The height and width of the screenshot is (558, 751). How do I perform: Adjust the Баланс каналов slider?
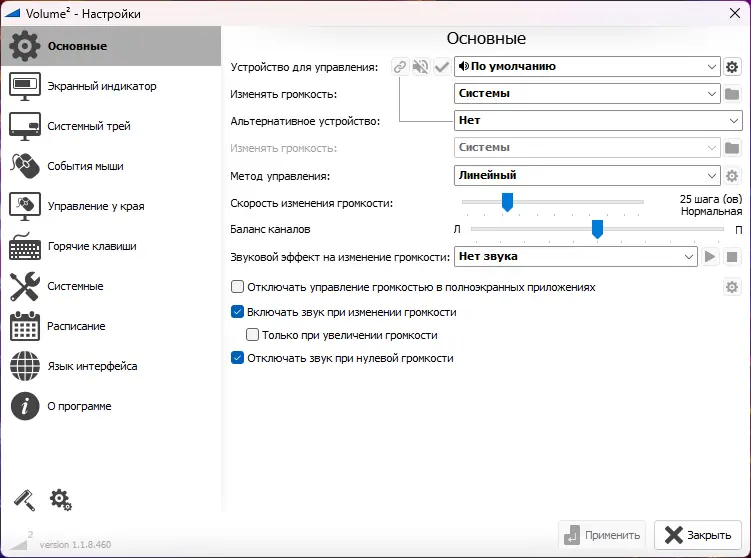click(597, 230)
